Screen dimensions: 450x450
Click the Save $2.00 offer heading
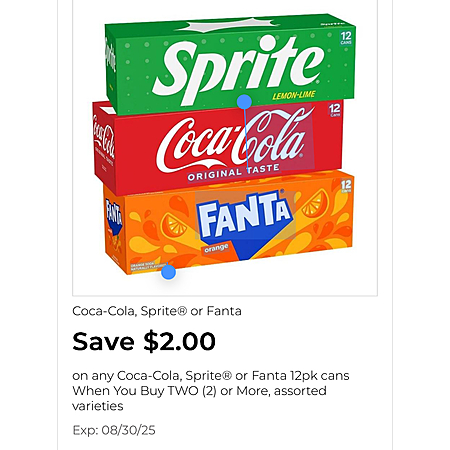point(144,341)
